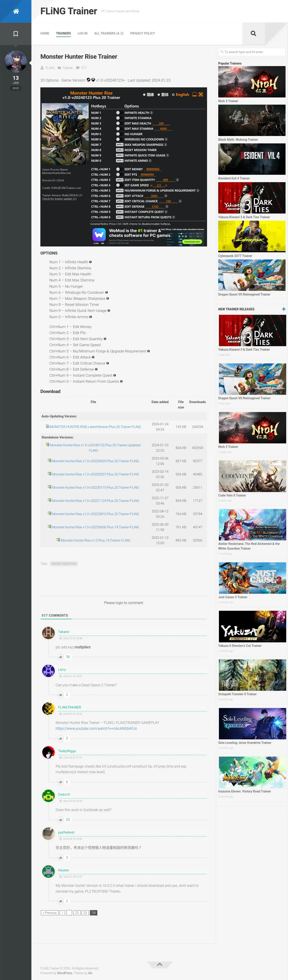This screenshot has width=288, height=980.
Task: Open Resident Evil 4 Trainer thumbnail
Action: point(252,159)
